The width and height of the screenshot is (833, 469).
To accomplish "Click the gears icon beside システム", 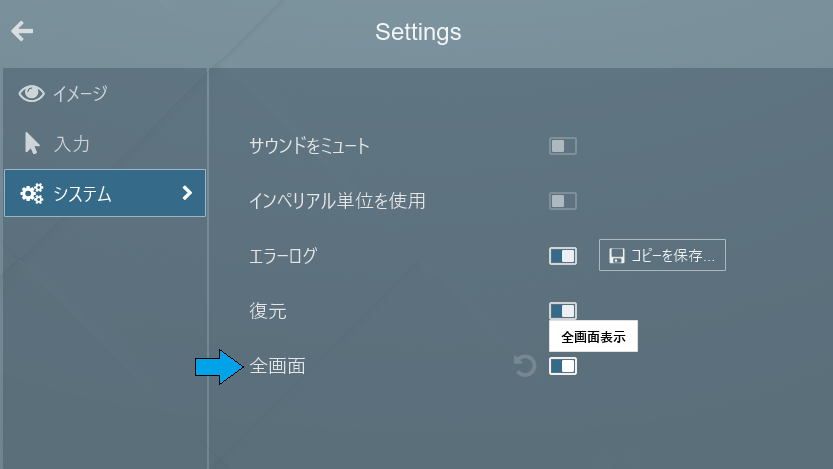I will pyautogui.click(x=32, y=193).
